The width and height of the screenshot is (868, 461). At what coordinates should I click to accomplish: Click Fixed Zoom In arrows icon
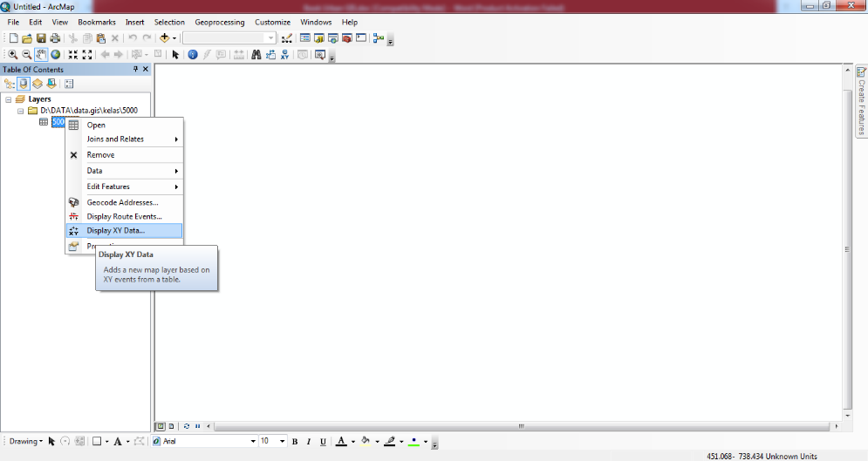pyautogui.click(x=73, y=54)
